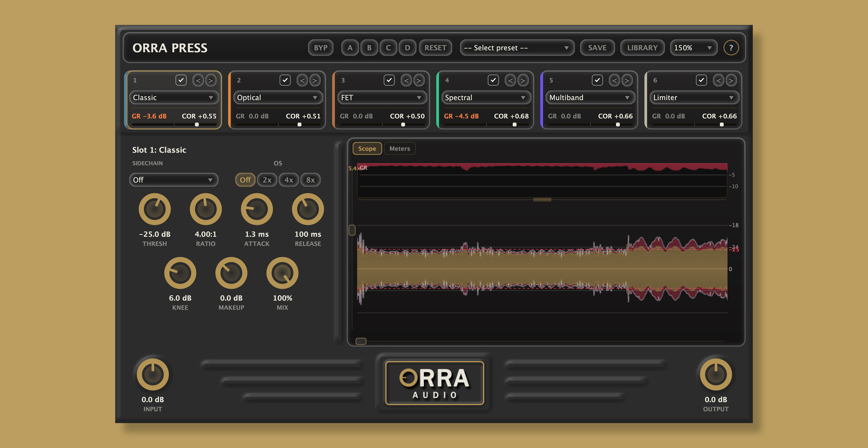Click the scope vertical zoom handle
The image size is (868, 448).
(x=352, y=230)
